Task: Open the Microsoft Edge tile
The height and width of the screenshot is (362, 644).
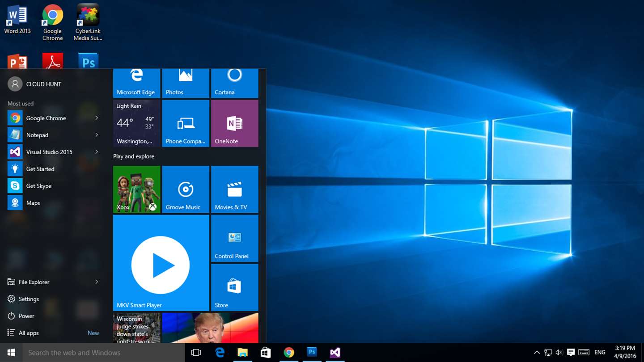Action: pos(136,83)
